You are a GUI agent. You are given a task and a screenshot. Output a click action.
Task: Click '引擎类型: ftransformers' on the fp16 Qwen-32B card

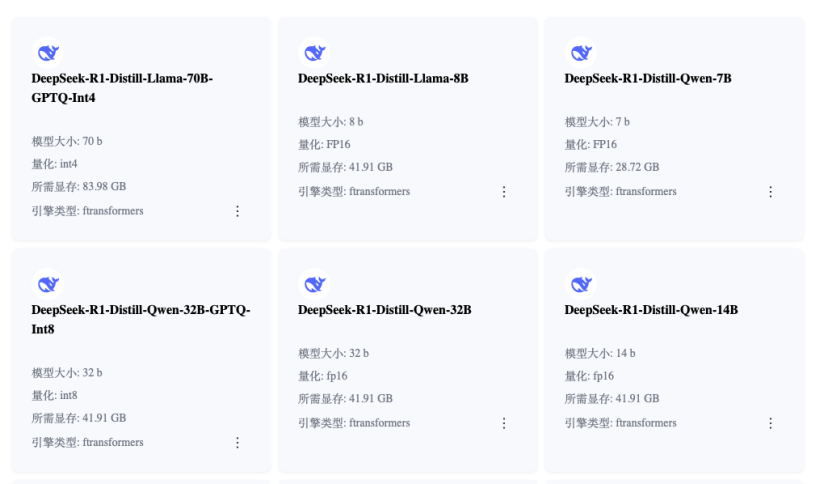[354, 423]
